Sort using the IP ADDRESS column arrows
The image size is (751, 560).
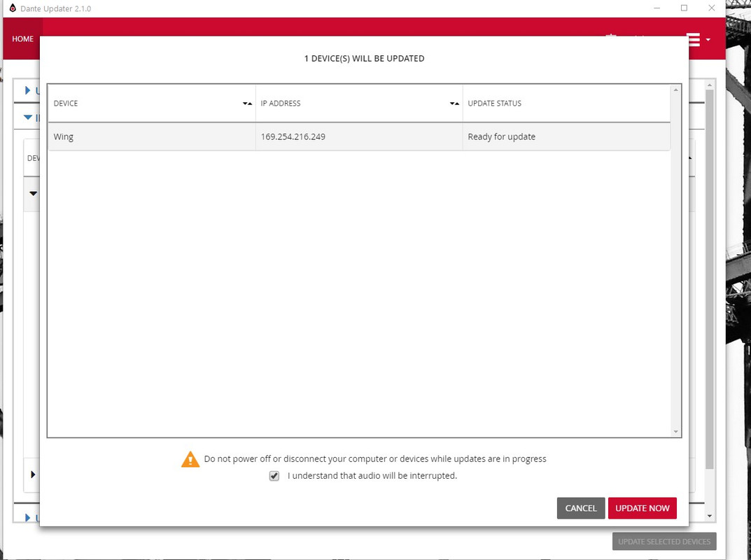pos(454,104)
